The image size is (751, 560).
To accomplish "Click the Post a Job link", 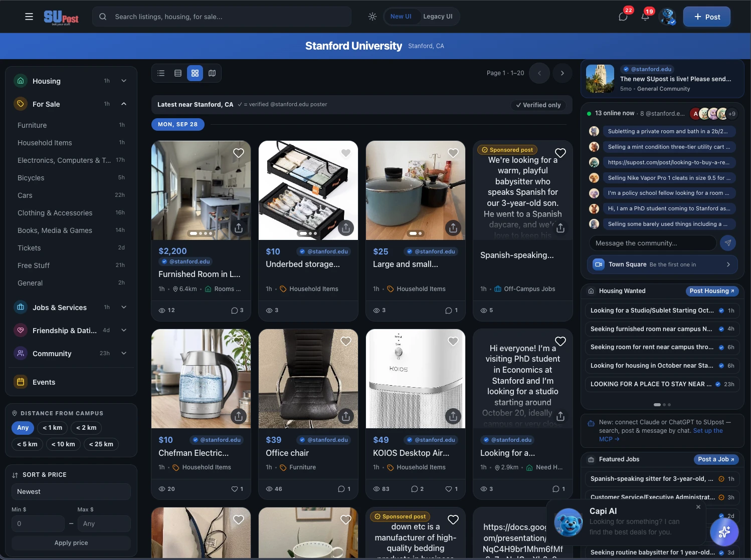I will [x=716, y=459].
